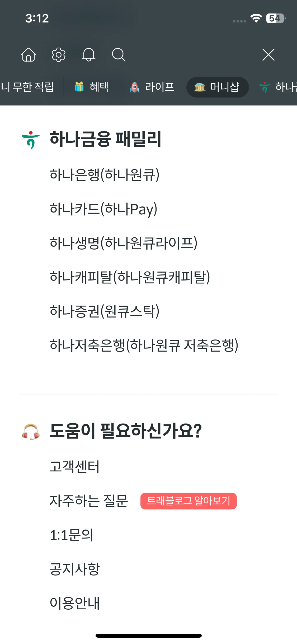
Task: Open 자주하는 질문
Action: point(89,501)
